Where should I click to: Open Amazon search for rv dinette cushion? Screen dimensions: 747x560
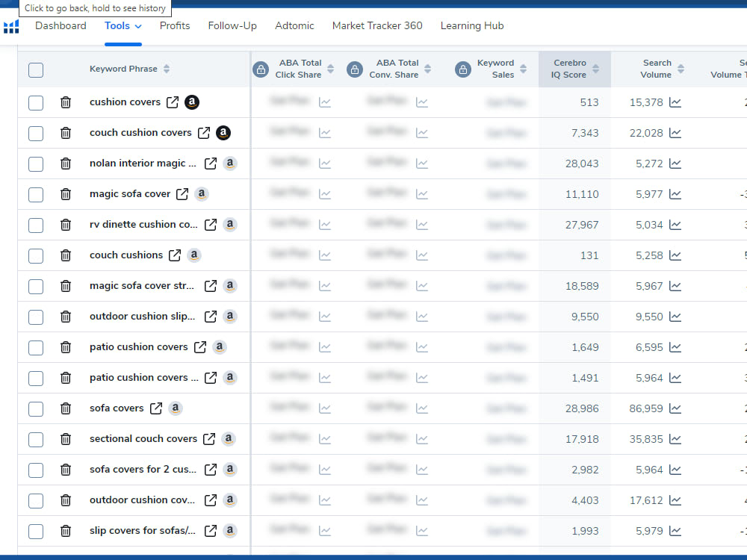[230, 225]
